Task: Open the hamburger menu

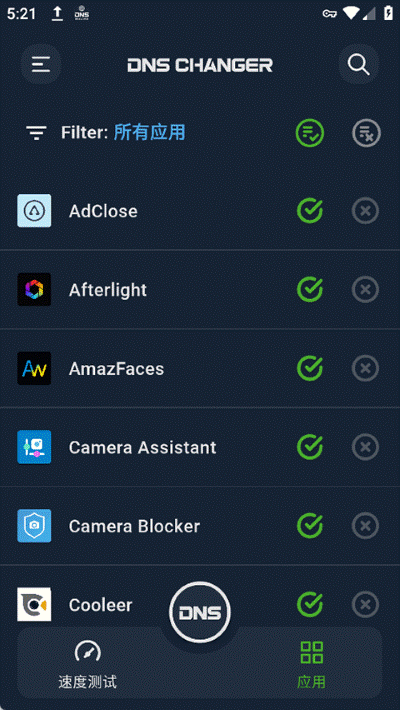Action: pyautogui.click(x=41, y=64)
